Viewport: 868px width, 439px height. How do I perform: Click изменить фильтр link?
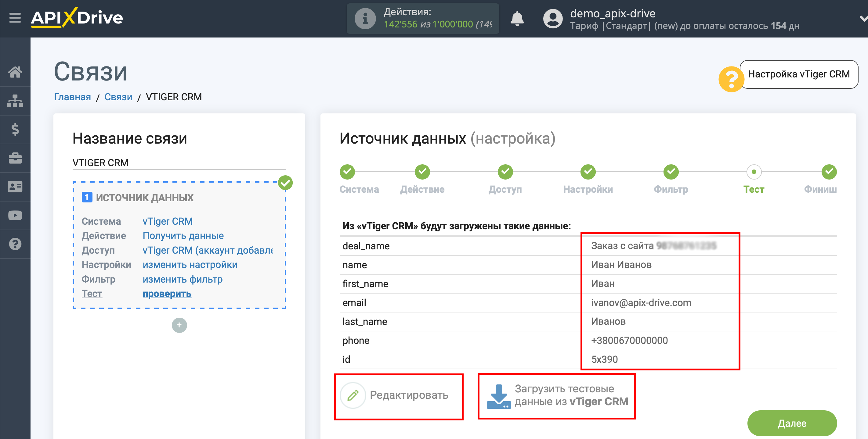click(183, 279)
